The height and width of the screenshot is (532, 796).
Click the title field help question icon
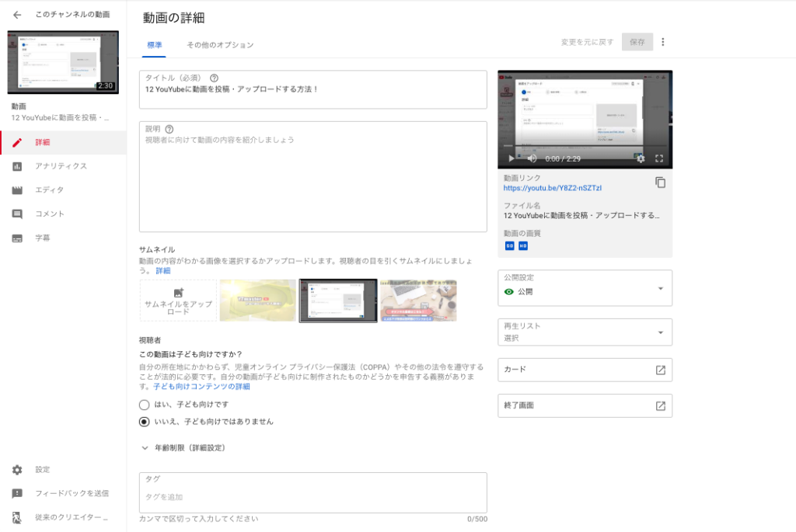[x=214, y=78]
